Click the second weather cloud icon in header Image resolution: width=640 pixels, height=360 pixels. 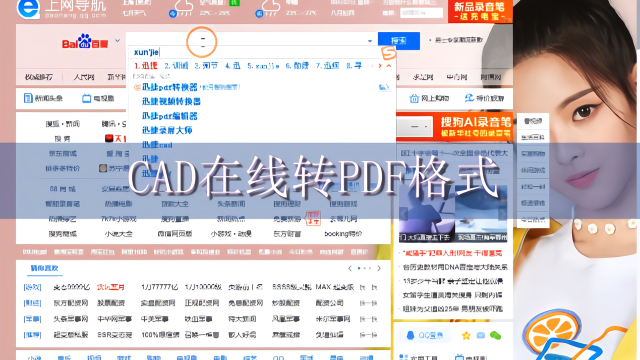click(x=270, y=8)
